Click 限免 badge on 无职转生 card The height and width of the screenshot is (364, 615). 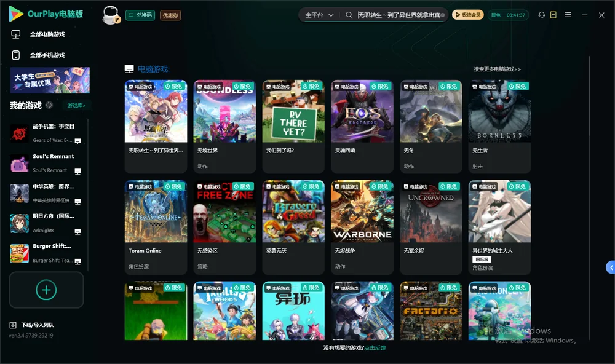tap(174, 86)
